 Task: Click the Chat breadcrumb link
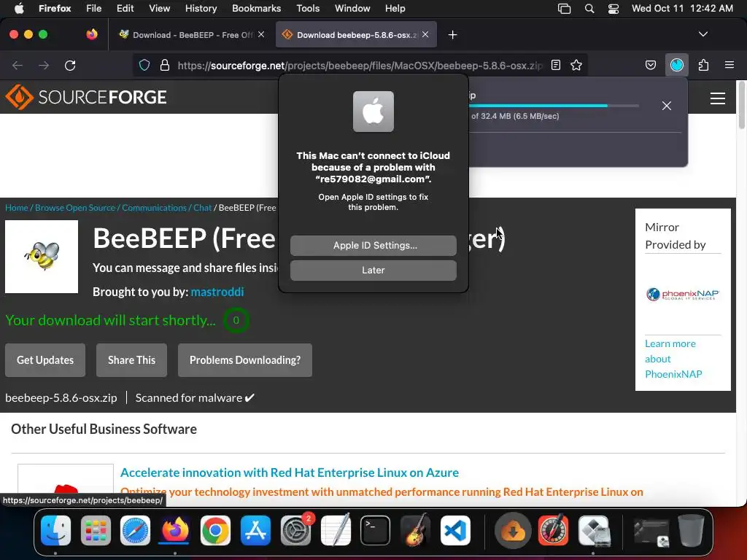202,208
